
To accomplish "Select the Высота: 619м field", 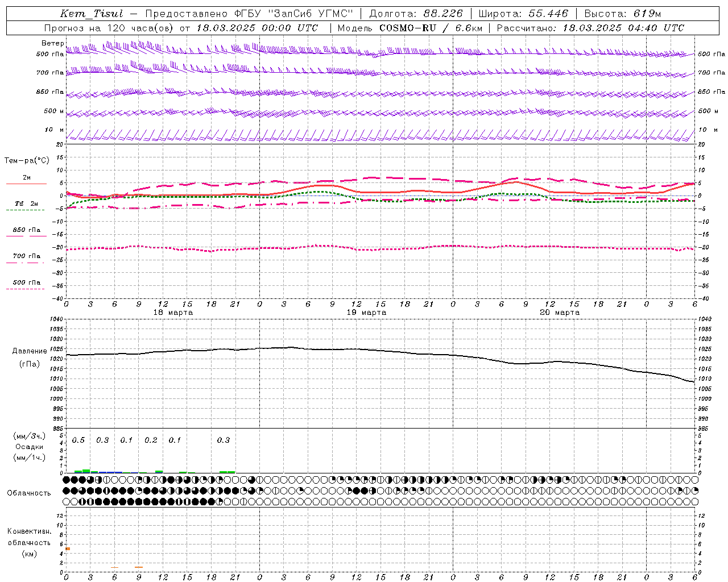I will [x=623, y=14].
